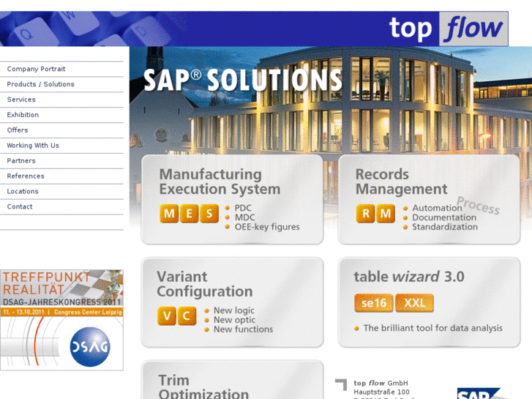This screenshot has width=532, height=399.
Task: Click the orange C tile of Variant Configuration
Action: tap(187, 316)
